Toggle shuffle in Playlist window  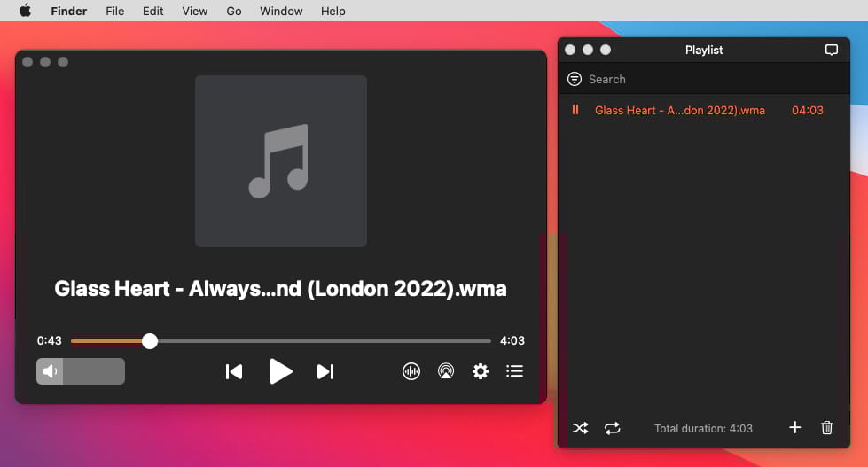(580, 428)
